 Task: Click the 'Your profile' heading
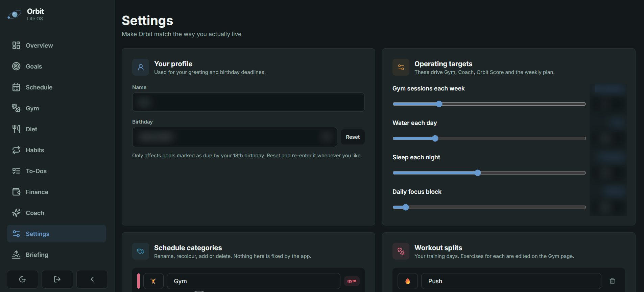coord(173,64)
